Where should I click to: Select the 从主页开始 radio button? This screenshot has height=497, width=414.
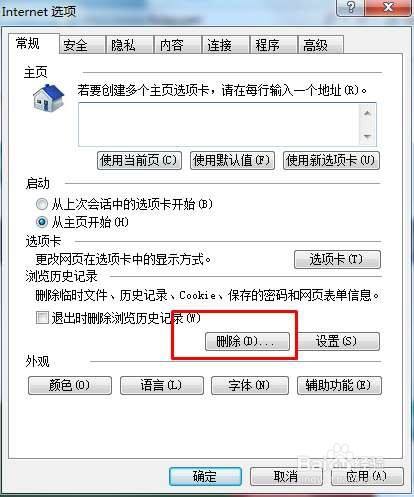42,222
